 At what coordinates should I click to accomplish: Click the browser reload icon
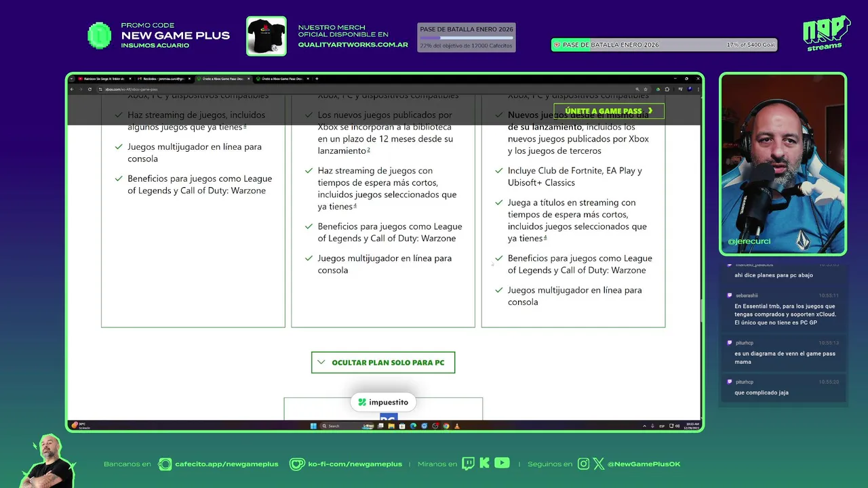coord(90,89)
